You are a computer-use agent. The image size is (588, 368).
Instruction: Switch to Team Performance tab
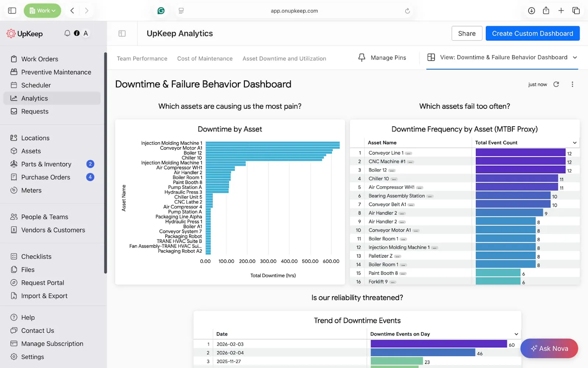pyautogui.click(x=142, y=59)
